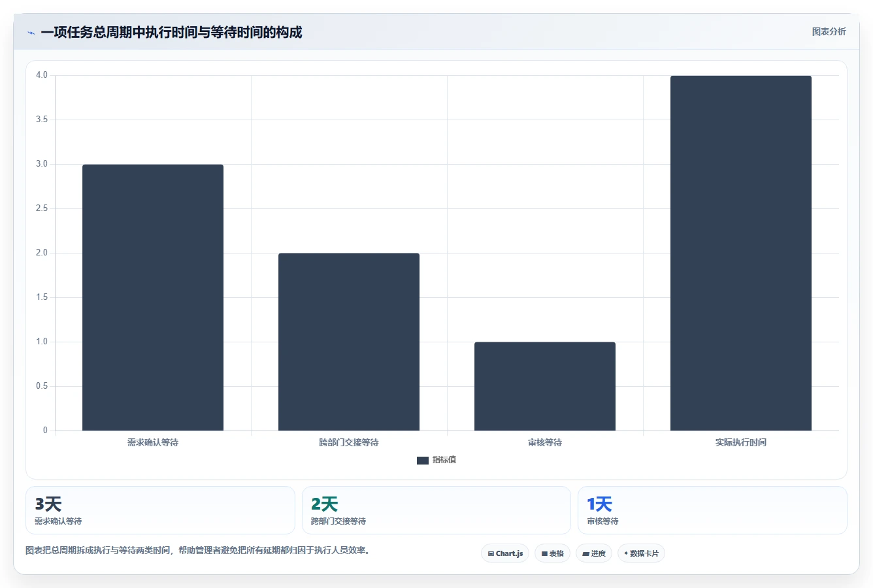This screenshot has height=588, width=873.
Task: Click the 2.5 y-axis value
Action: (42, 208)
